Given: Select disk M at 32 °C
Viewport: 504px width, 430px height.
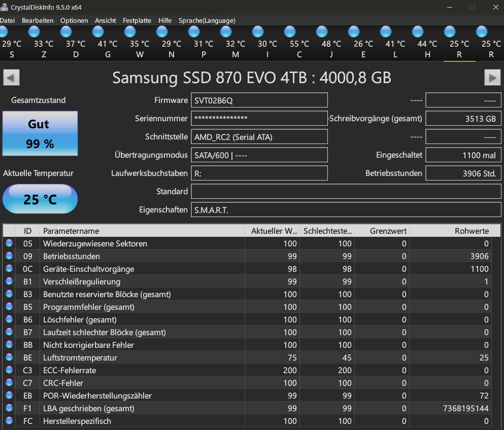Looking at the screenshot, I should click(x=236, y=43).
